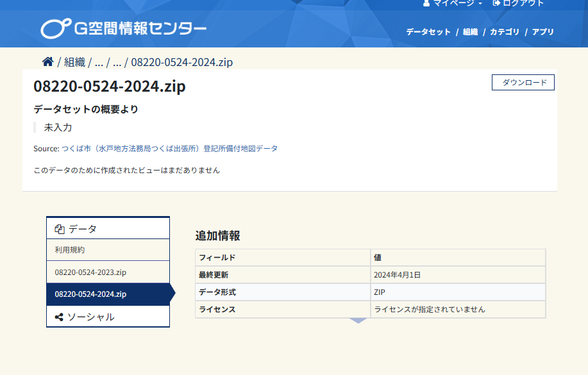Image resolution: width=588 pixels, height=375 pixels.
Task: Select 利用規約 in the sidebar
Action: point(108,250)
